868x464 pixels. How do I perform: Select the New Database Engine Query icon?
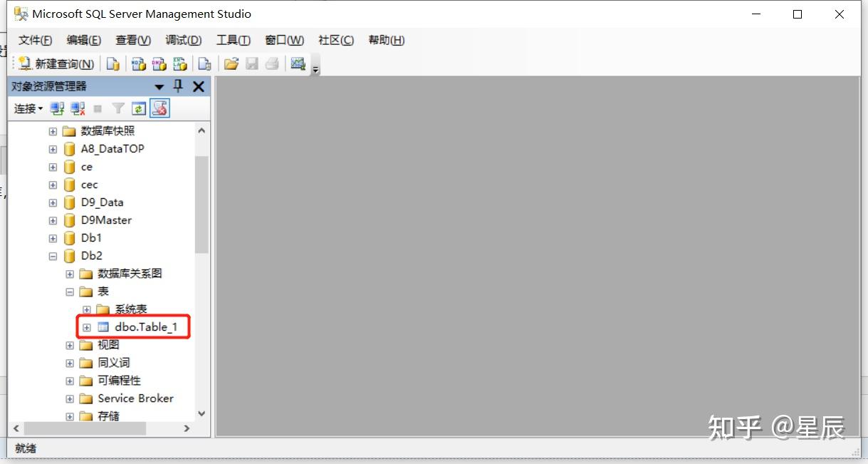[113, 64]
